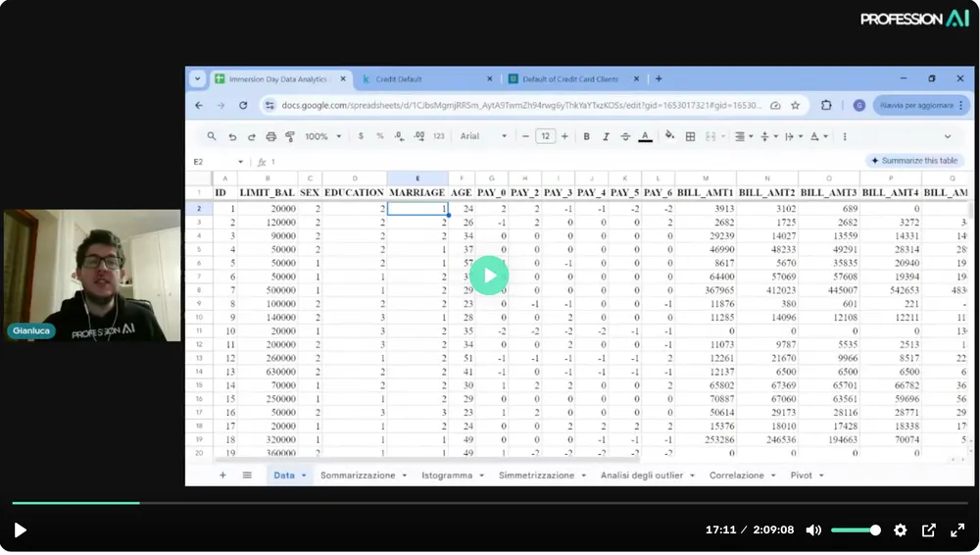
Task: Toggle strikethrough formatting
Action: click(x=625, y=136)
